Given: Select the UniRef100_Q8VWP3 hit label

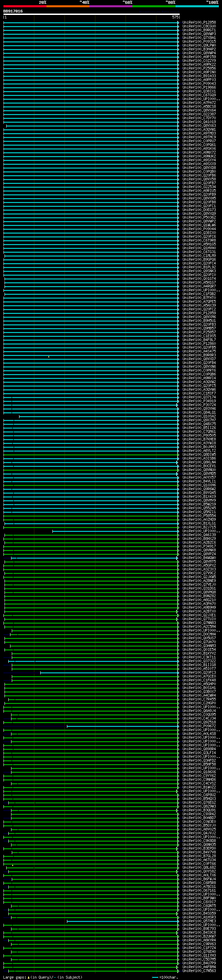Looking at the screenshot, I should coord(199,34).
